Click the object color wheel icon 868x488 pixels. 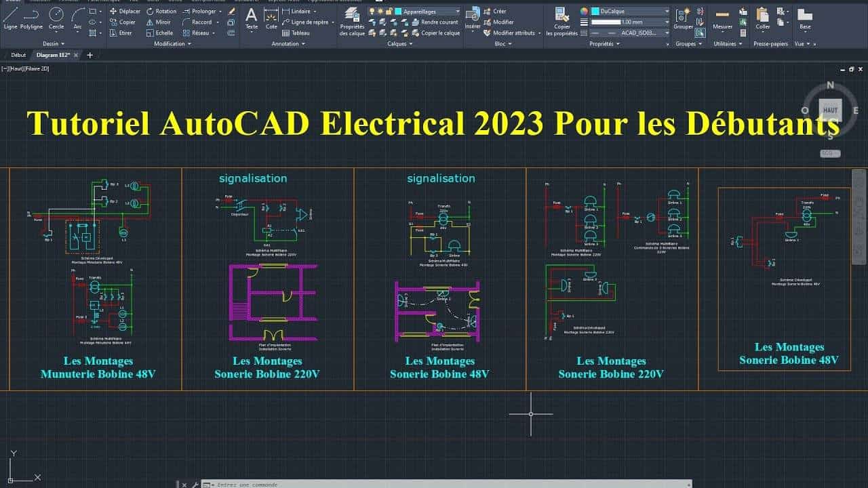585,12
